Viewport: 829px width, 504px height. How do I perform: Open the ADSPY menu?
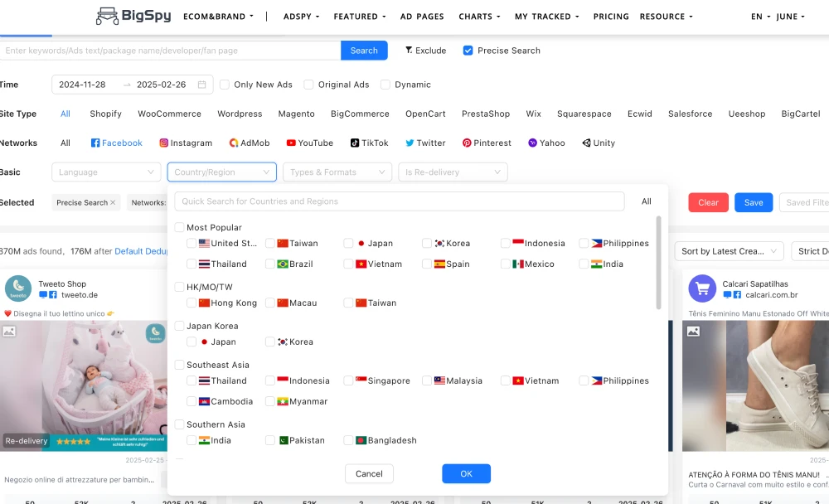(x=301, y=17)
